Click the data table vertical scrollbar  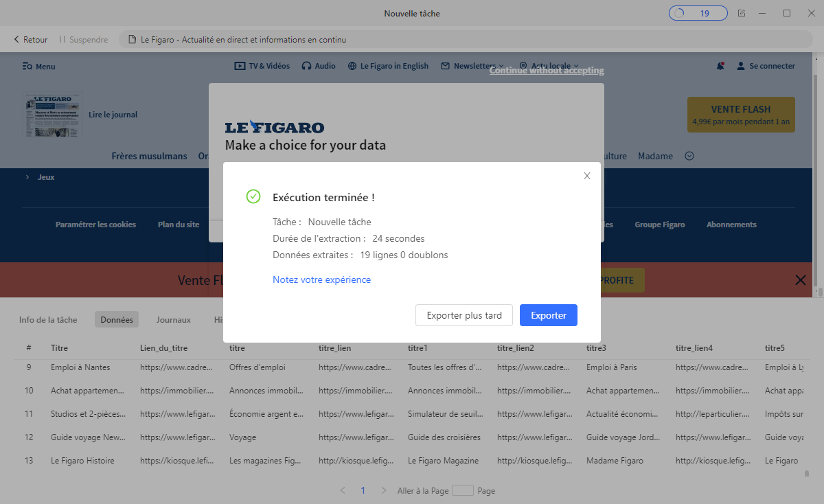807,473
